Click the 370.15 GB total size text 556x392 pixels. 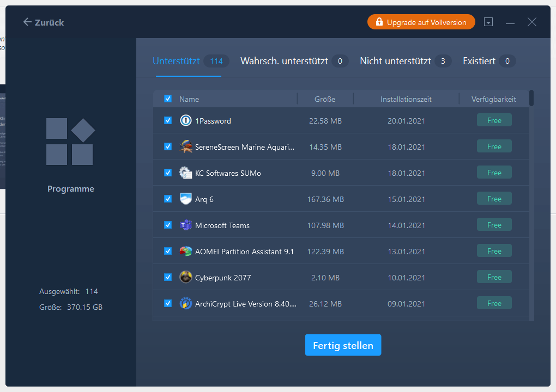(x=84, y=307)
